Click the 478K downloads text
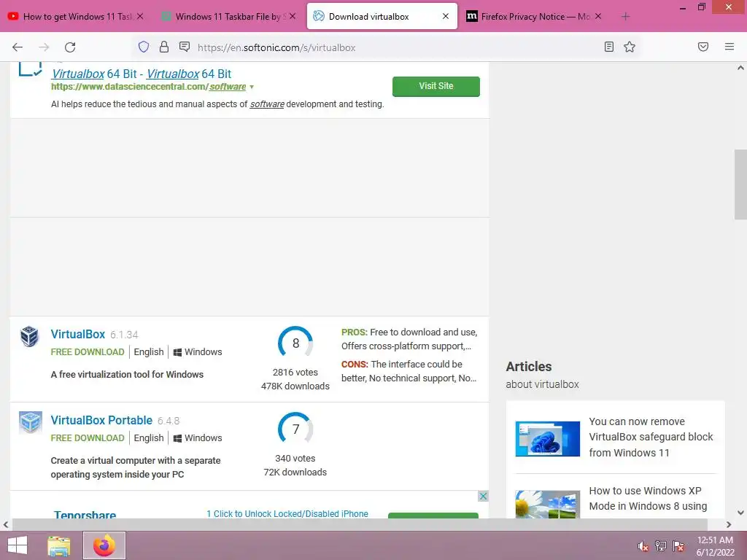 [295, 386]
